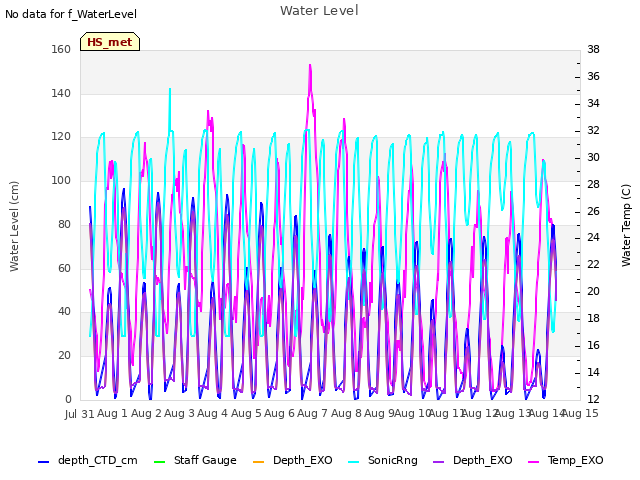Toggle the purple Depth_EXO legend entry
Image resolution: width=640 pixels, height=480 pixels.
(x=473, y=461)
